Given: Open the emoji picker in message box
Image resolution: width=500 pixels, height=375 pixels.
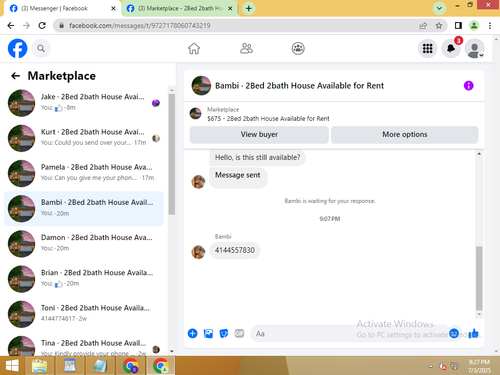Looking at the screenshot, I should pos(454,333).
